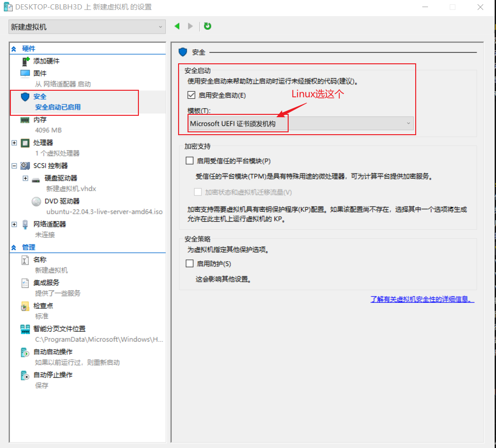The height and width of the screenshot is (448, 496).
Task: Open the 新建虚拟机 VM selector dropdown
Action: coord(87,27)
